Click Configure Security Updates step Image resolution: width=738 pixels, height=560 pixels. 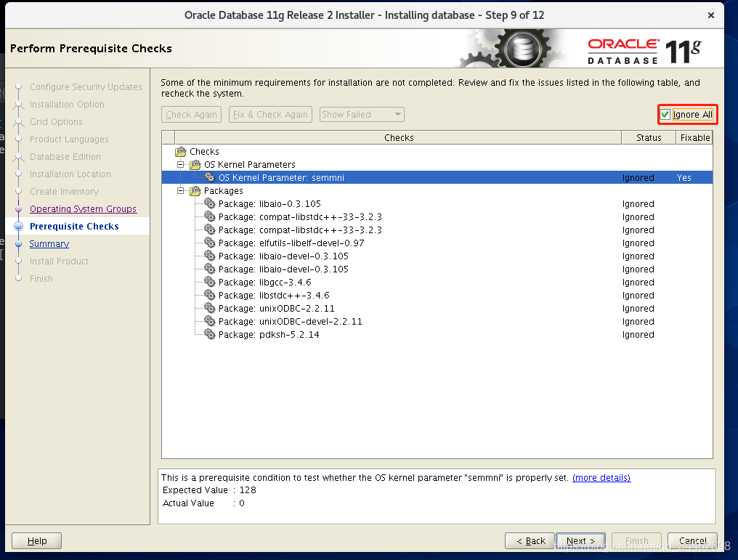point(86,87)
